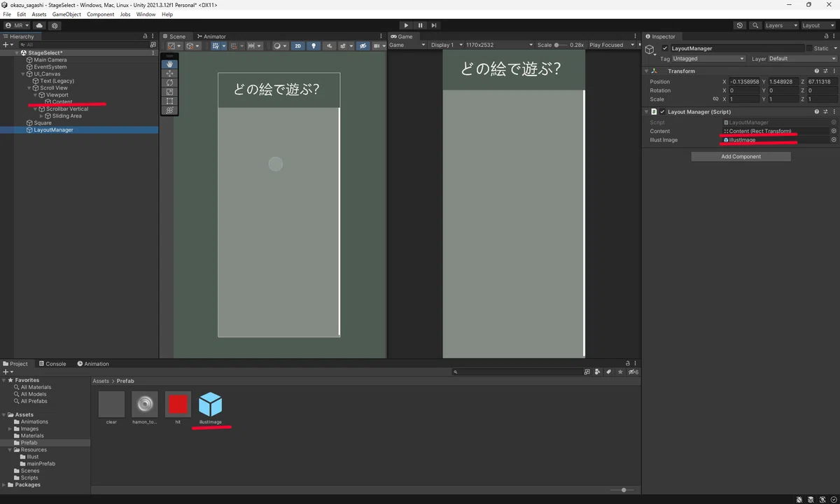This screenshot has height=504, width=840.
Task: Select the Rotate tool in Scene overlay
Action: 169,83
